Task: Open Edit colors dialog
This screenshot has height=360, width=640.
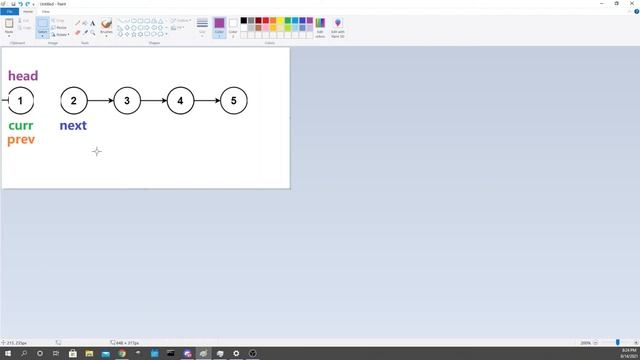Action: (320, 28)
